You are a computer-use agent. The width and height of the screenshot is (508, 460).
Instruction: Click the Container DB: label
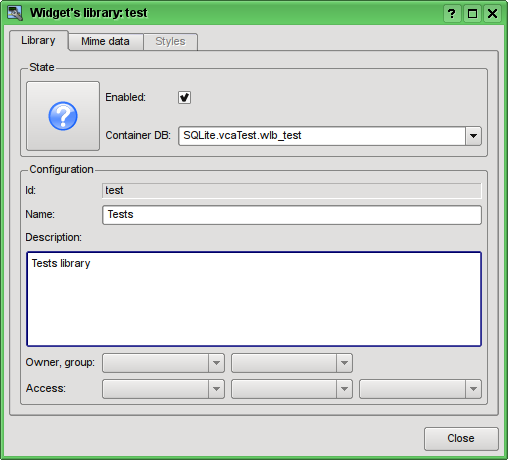coord(138,135)
